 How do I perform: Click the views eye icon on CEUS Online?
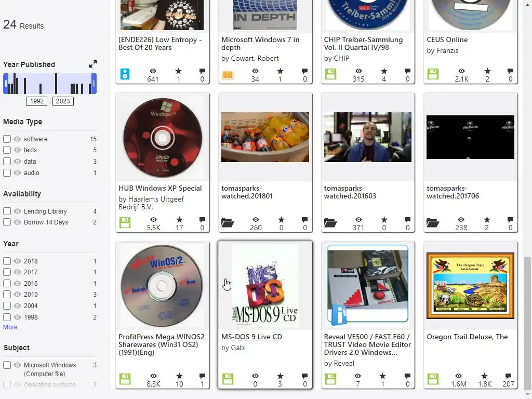point(461,71)
